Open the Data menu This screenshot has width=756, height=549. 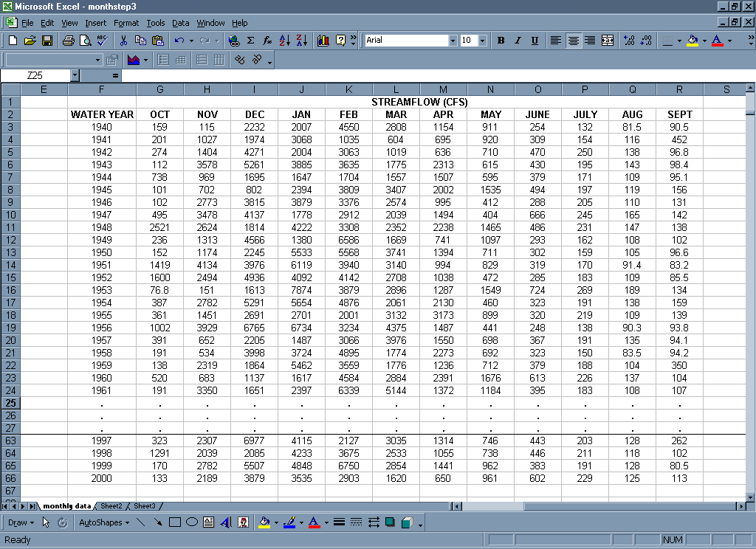tap(180, 23)
